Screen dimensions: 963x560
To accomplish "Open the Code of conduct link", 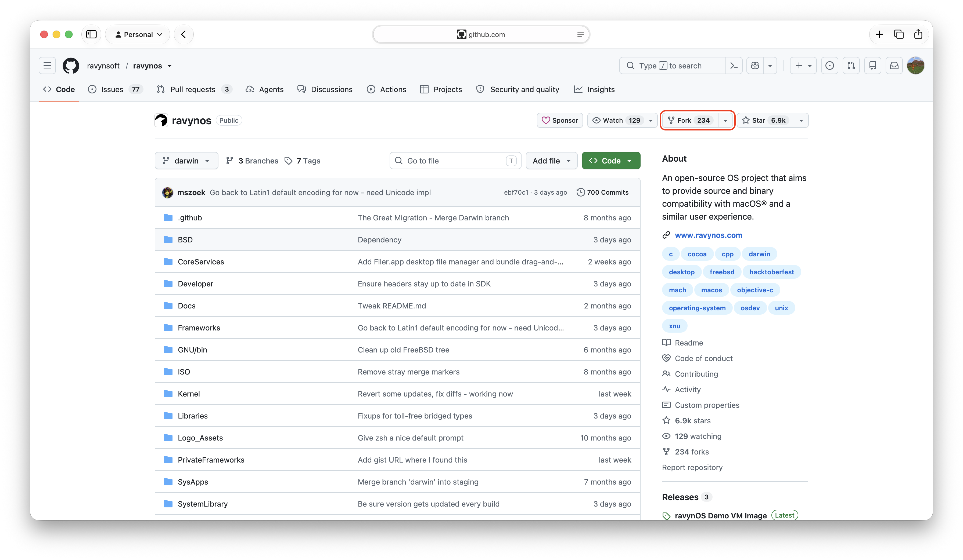I will [x=703, y=358].
